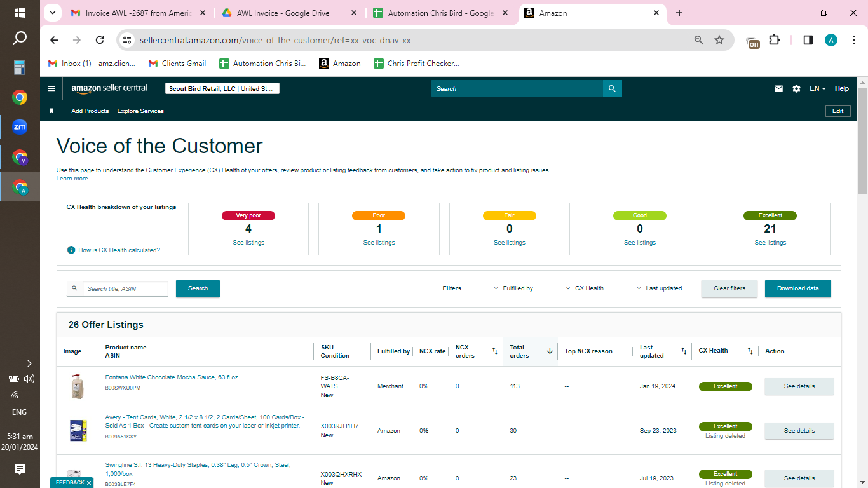
Task: Sort the table by Total orders arrow
Action: pos(550,351)
